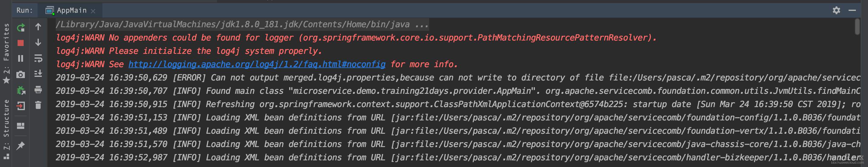Take a thread dump with camera icon

click(x=21, y=74)
